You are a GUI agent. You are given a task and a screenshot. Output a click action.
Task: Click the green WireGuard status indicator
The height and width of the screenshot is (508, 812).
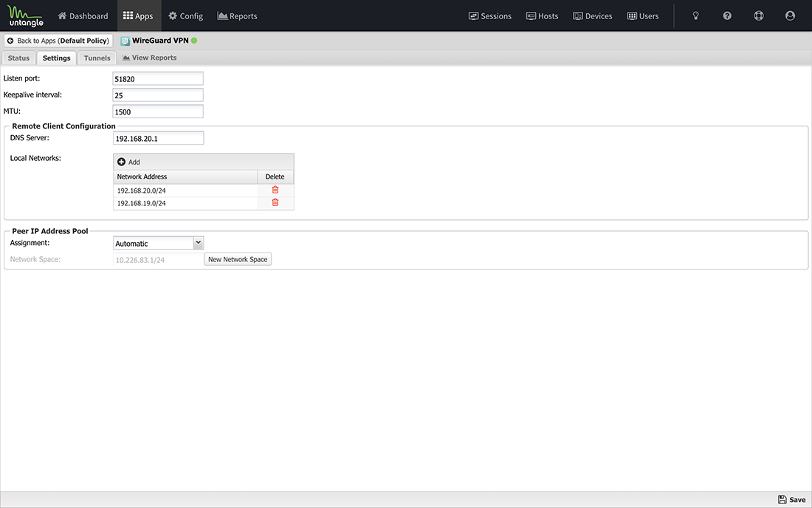point(194,41)
